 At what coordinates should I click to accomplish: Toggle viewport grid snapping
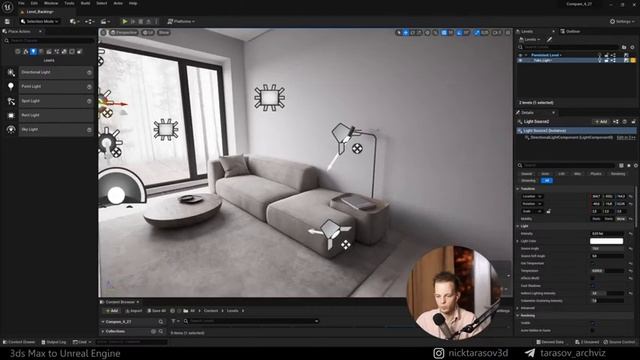coord(444,33)
